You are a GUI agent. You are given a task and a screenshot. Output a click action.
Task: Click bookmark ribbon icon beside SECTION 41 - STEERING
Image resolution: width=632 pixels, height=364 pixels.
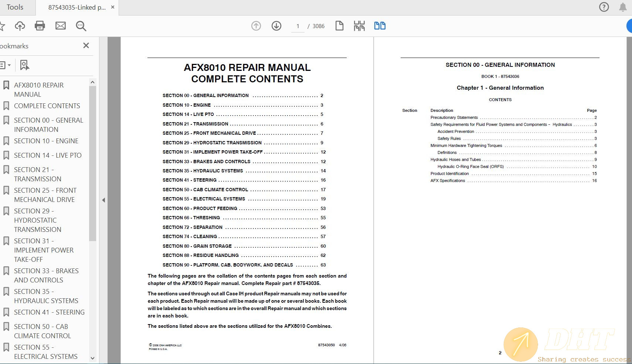6,312
